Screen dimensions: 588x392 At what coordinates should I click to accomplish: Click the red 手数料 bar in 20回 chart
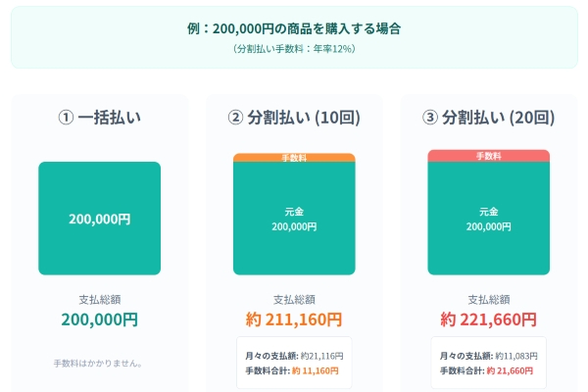pyautogui.click(x=488, y=156)
